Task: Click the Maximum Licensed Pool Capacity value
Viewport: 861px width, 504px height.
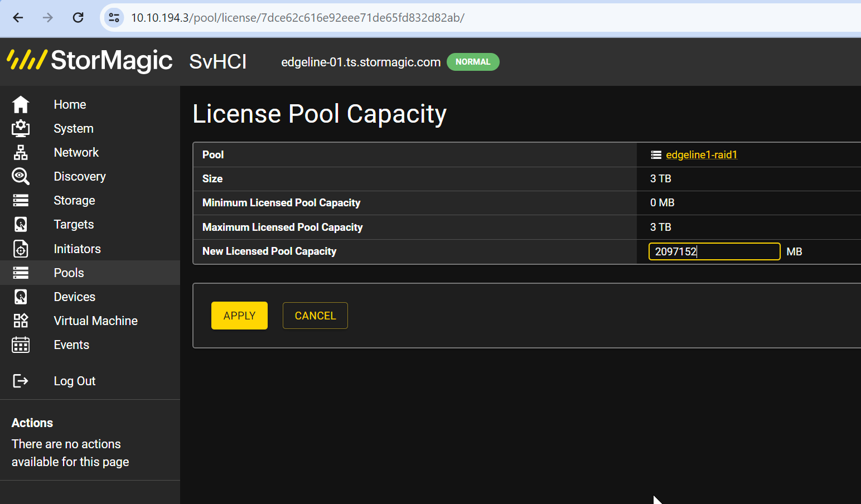Action: (661, 227)
